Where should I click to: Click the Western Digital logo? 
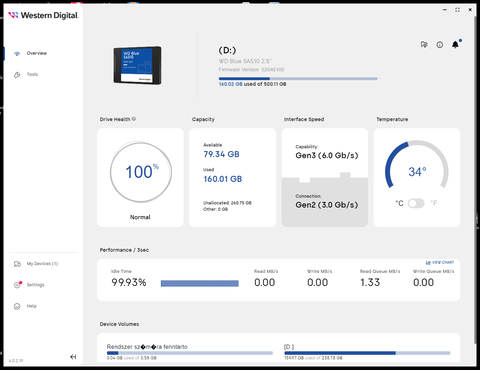coord(43,15)
